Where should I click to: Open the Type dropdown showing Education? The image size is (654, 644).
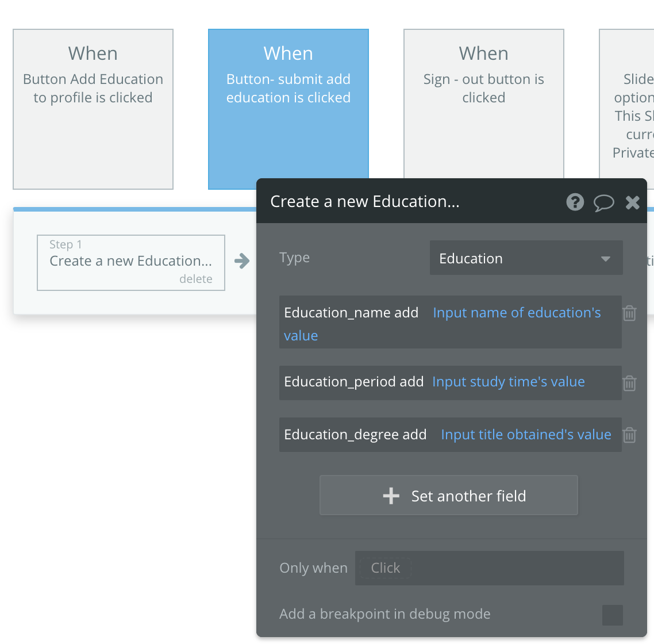click(517, 258)
